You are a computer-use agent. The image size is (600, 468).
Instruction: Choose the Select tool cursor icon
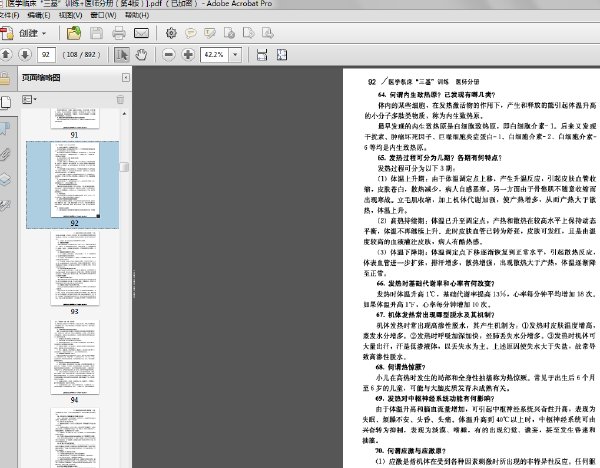[122, 55]
